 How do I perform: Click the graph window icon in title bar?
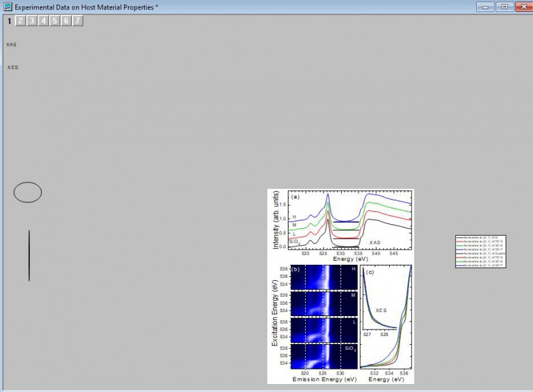(8, 6)
